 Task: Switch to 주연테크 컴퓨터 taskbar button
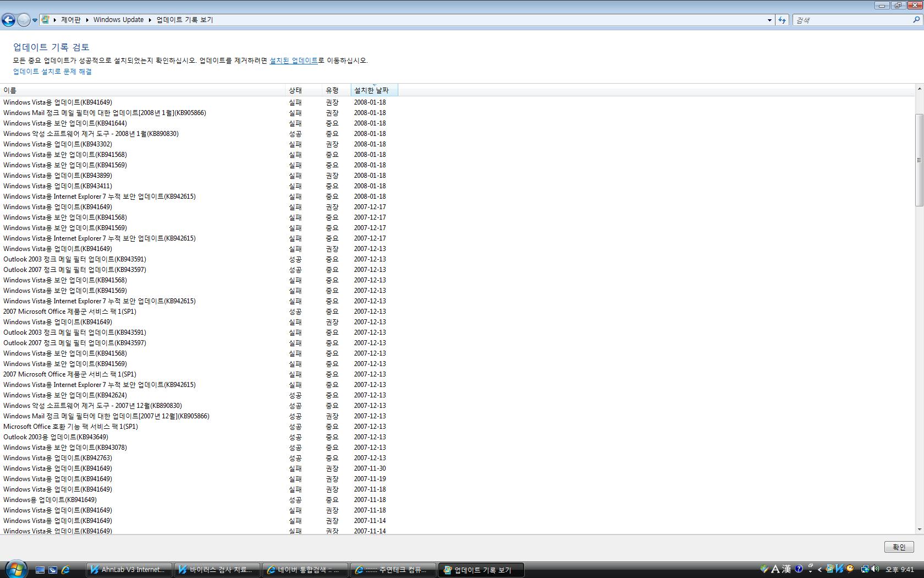393,570
